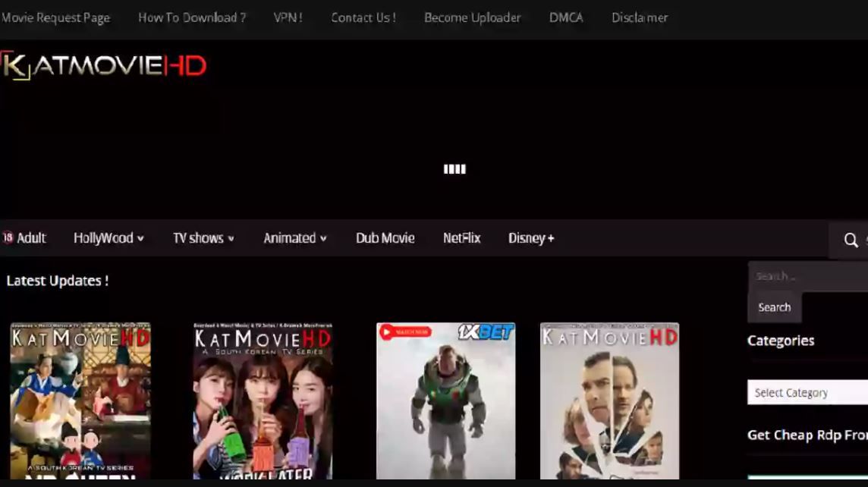Open the torn-faces movie poster

[609, 401]
